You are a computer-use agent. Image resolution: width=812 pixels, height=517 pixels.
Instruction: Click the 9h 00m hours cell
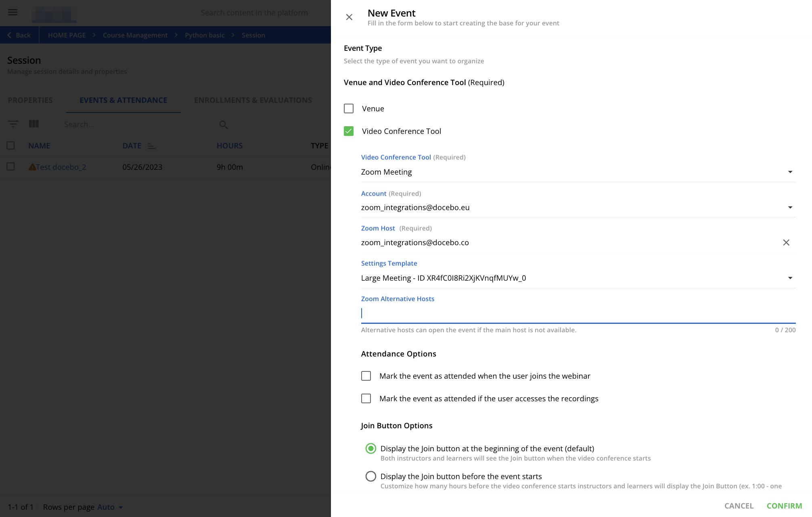230,167
